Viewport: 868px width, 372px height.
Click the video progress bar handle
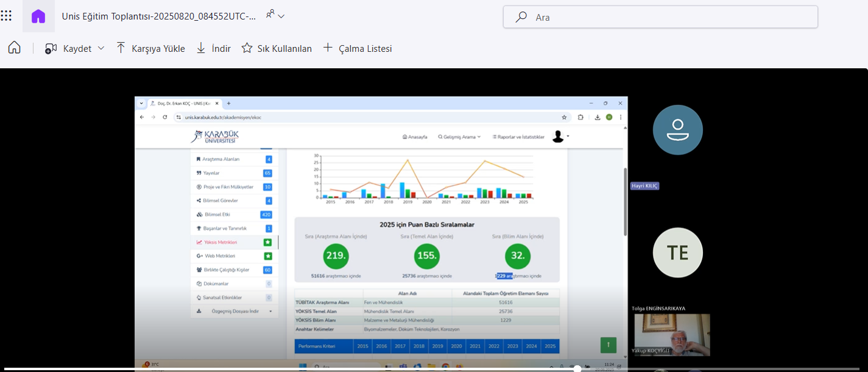point(577,368)
